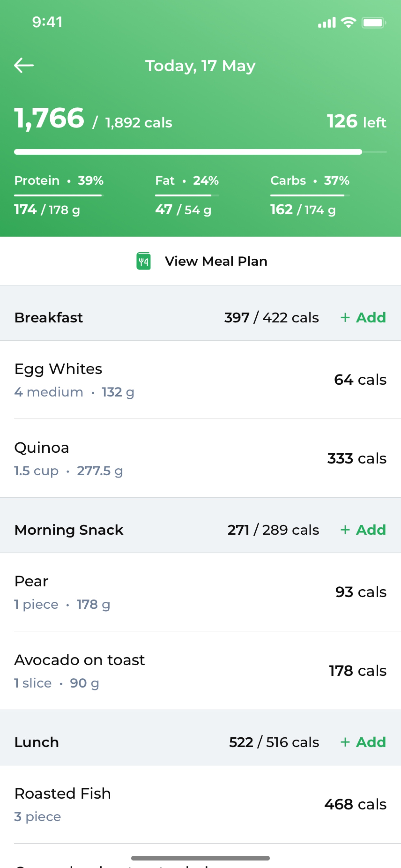Tap the Today, 17 May date title
The height and width of the screenshot is (868, 401).
(200, 66)
